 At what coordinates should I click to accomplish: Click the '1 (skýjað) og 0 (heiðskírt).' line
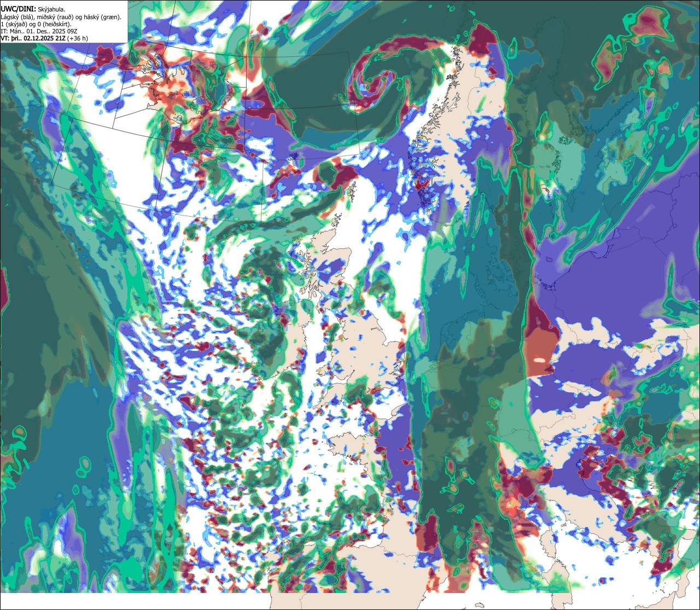point(36,24)
